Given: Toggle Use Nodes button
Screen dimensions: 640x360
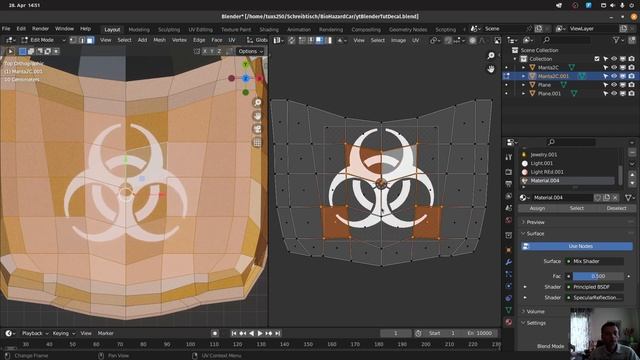Looking at the screenshot, I should click(x=577, y=246).
